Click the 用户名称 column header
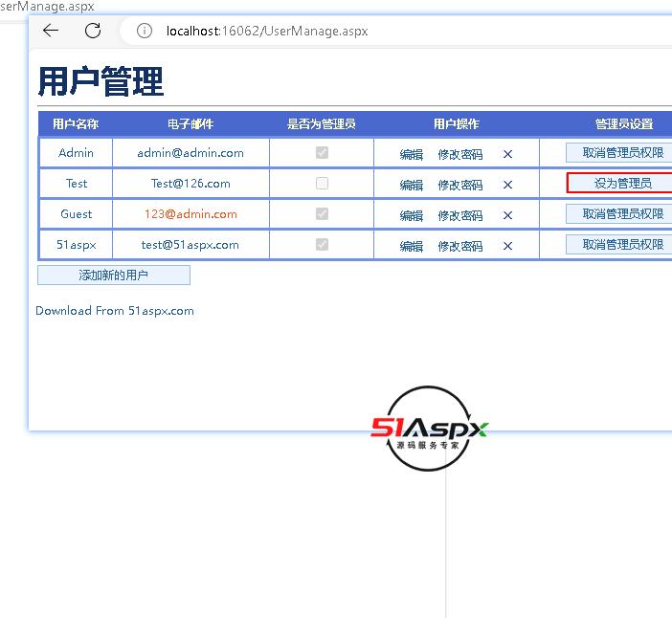Screen dimensions: 672x618 [76, 124]
